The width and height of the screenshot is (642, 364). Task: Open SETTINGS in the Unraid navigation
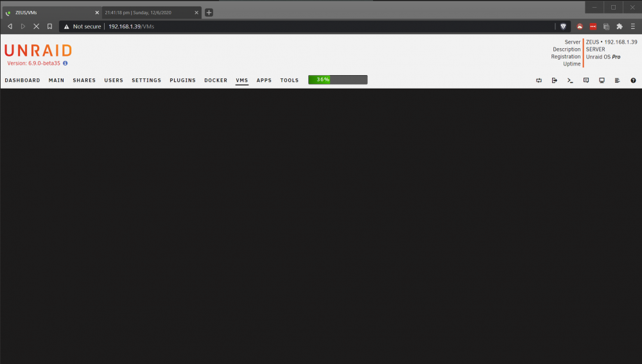click(x=146, y=80)
